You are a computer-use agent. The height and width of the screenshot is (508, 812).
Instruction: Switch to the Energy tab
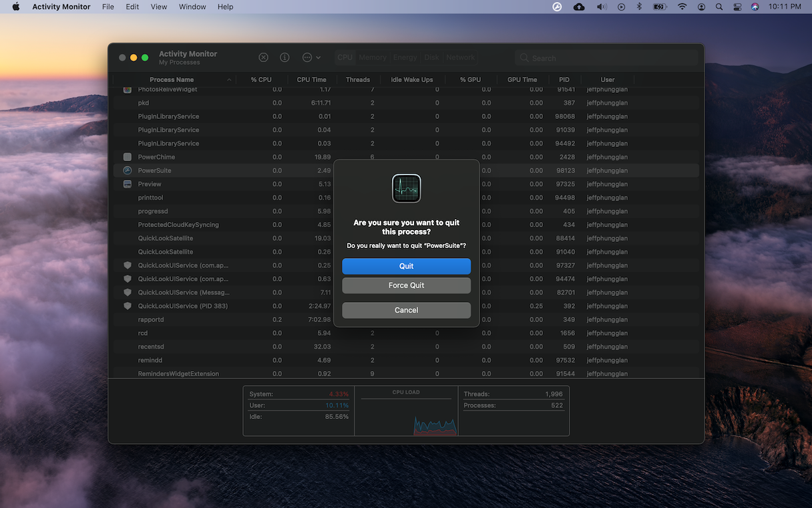pos(405,57)
